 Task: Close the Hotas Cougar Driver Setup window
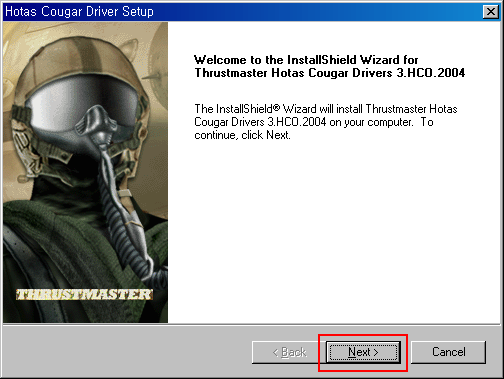(491, 12)
